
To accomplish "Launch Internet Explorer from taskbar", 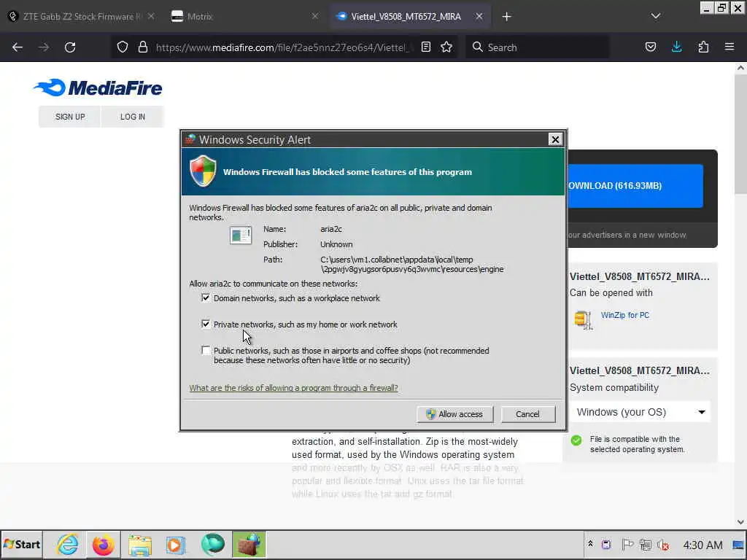I will pos(68,544).
